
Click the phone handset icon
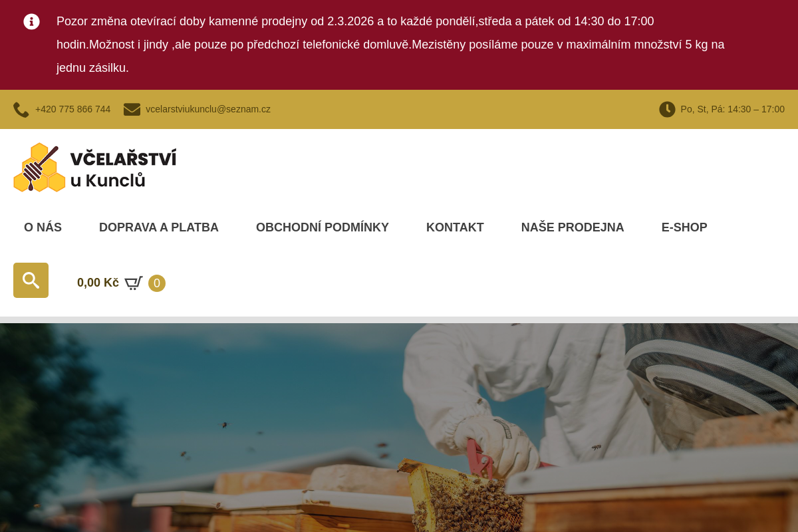coord(21,110)
